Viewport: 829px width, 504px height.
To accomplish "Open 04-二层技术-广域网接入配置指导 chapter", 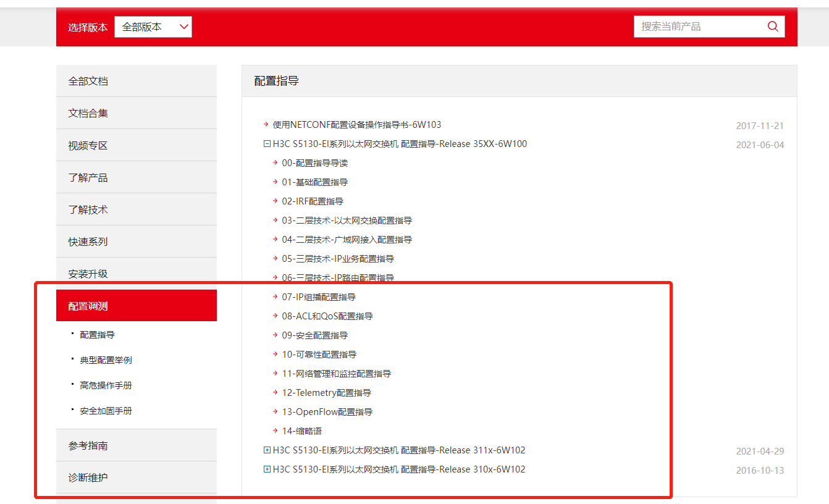I will pyautogui.click(x=347, y=240).
